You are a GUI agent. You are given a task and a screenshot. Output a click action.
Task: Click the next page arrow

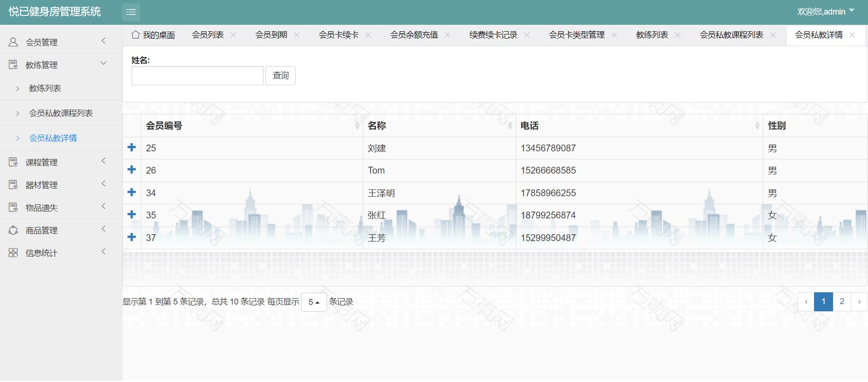[x=859, y=302]
